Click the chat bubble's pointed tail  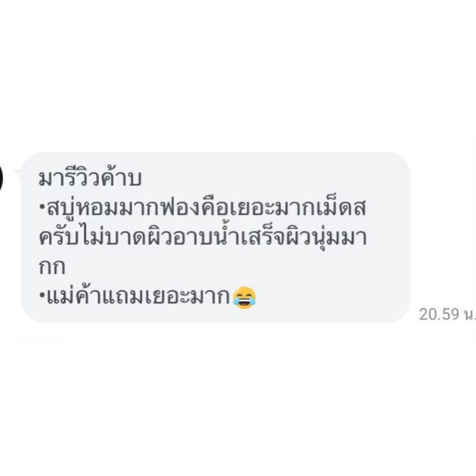(18, 174)
